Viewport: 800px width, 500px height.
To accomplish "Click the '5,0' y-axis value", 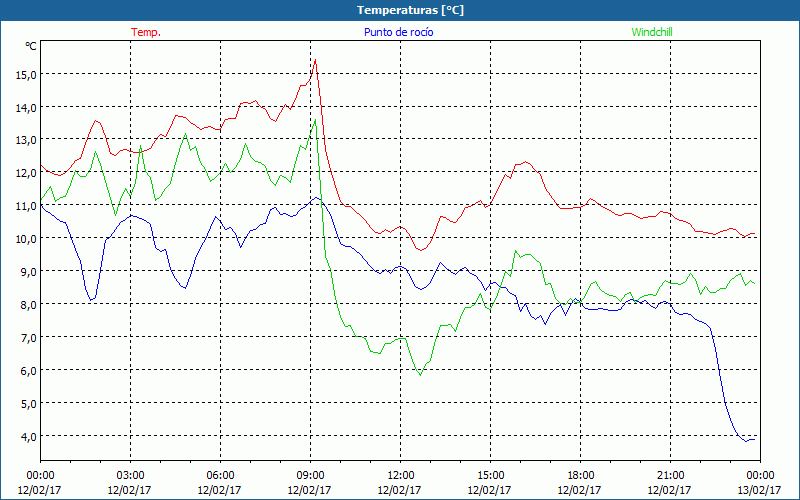I will [29, 404].
